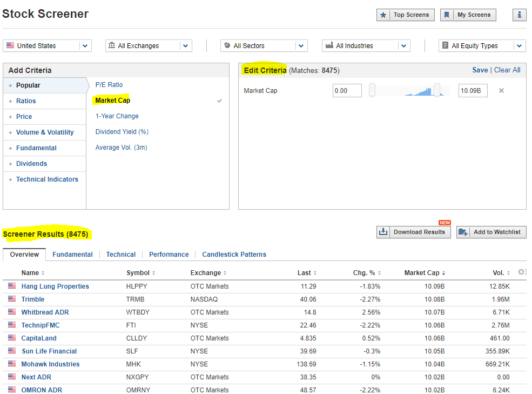Sort by Market Cap column arrows
532x394 pixels.
(x=443, y=273)
